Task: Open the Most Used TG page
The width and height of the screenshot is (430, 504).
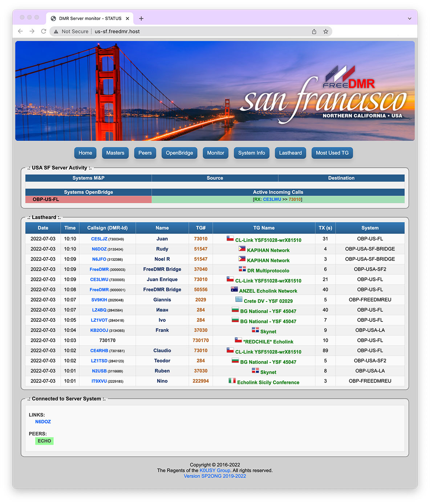Action: (x=332, y=153)
